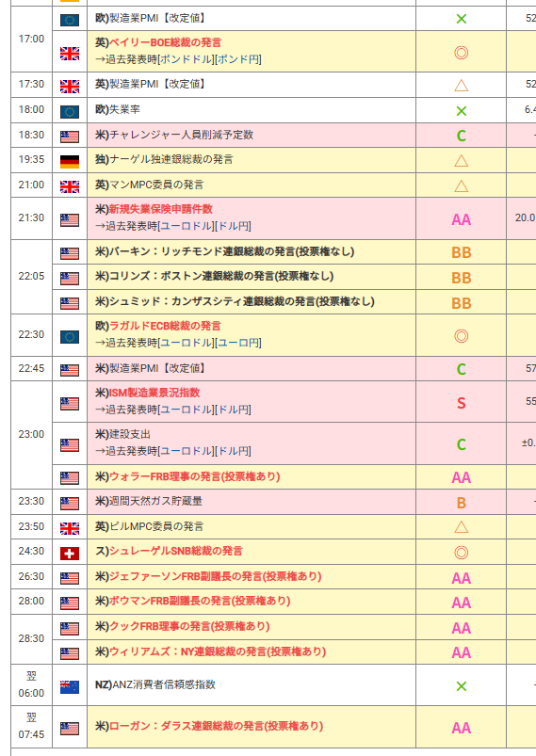Click the AA rating for 新規失業保険申請件数
Image resolution: width=536 pixels, height=756 pixels.
pyautogui.click(x=462, y=220)
